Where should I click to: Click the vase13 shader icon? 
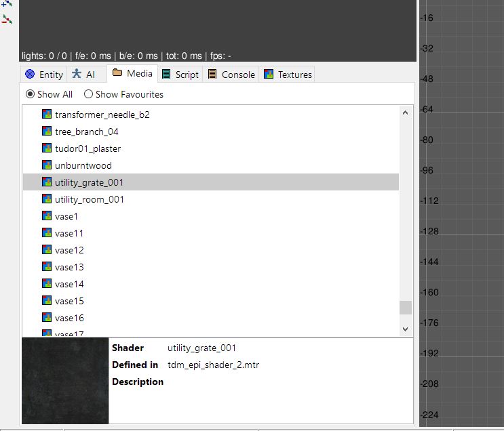[47, 267]
